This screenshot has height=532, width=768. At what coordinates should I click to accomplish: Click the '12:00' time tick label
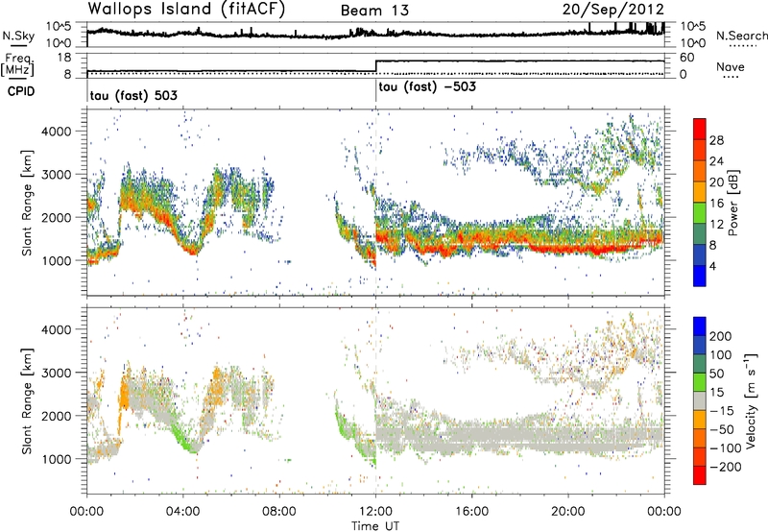(375, 512)
